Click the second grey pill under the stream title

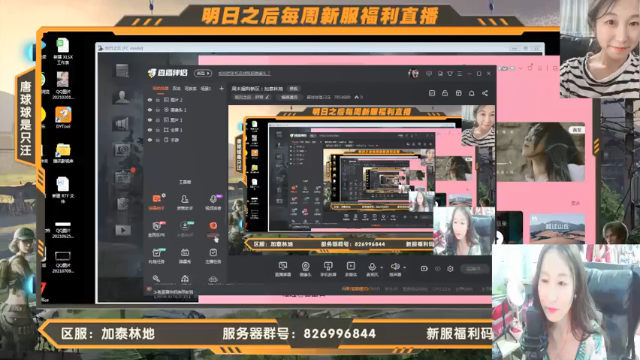click(289, 97)
